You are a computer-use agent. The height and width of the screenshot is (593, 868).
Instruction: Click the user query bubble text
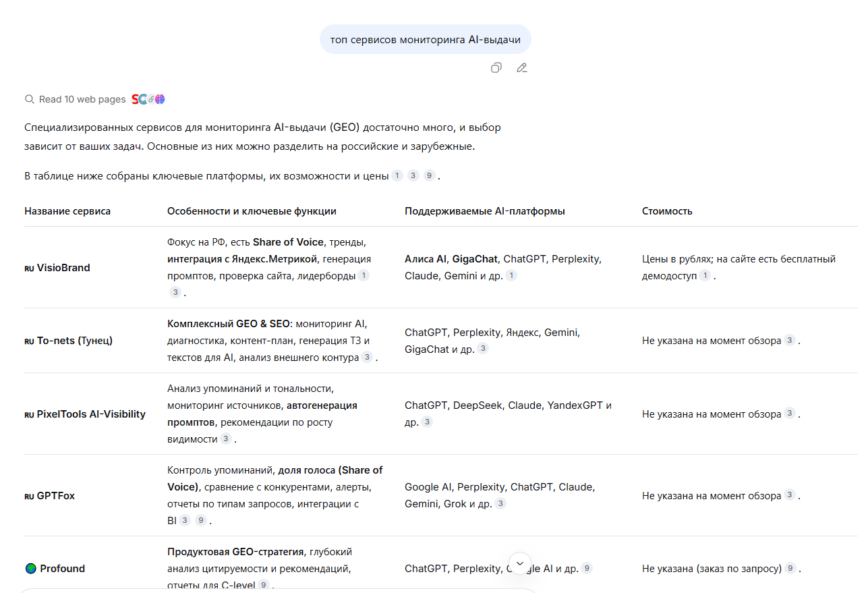[x=425, y=40]
